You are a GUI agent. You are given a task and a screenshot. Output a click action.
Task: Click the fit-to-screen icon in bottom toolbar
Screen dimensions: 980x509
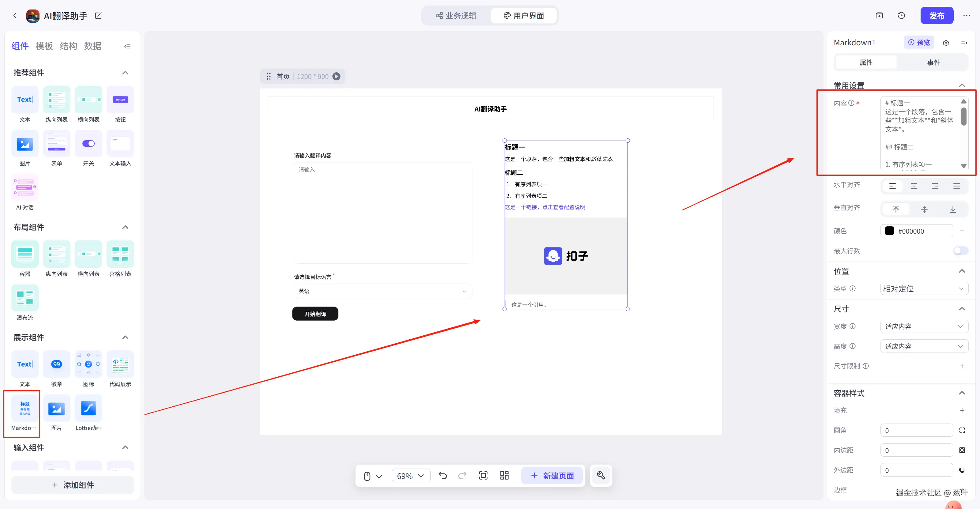[483, 476]
